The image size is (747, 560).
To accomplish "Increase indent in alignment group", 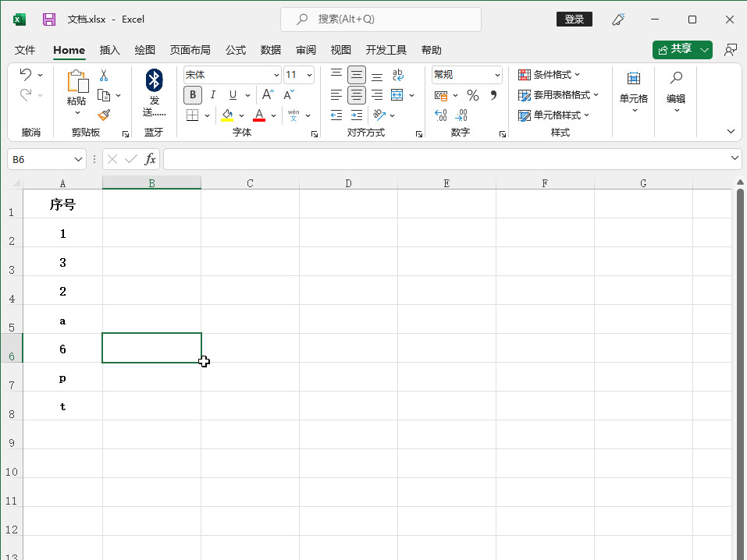I will pos(357,115).
